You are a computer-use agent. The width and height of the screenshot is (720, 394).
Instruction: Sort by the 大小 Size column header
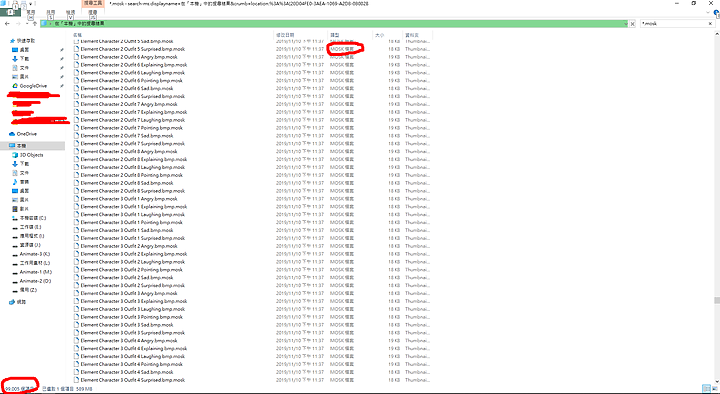click(x=379, y=35)
